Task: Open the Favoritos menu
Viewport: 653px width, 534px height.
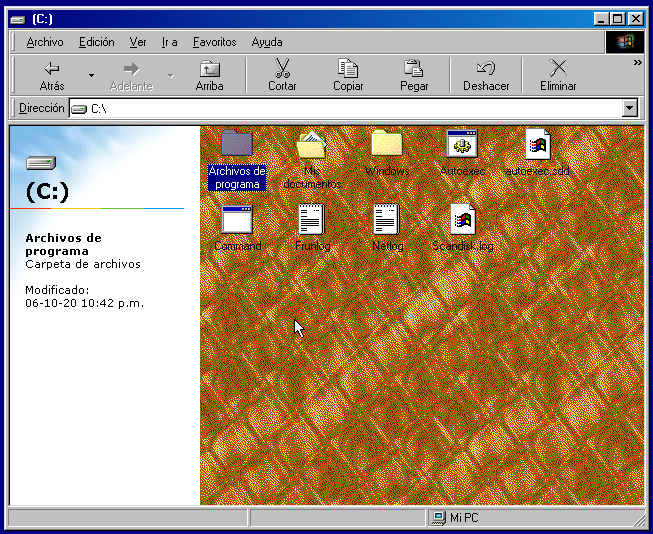Action: (214, 42)
